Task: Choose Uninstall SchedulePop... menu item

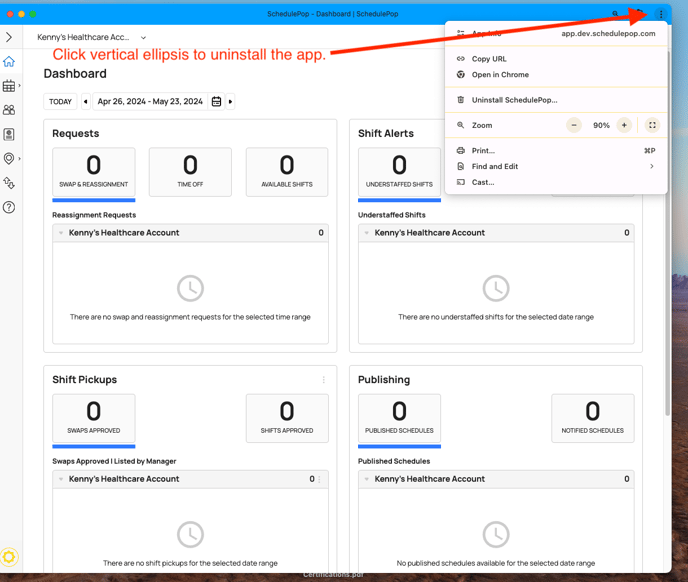Action: [556, 100]
